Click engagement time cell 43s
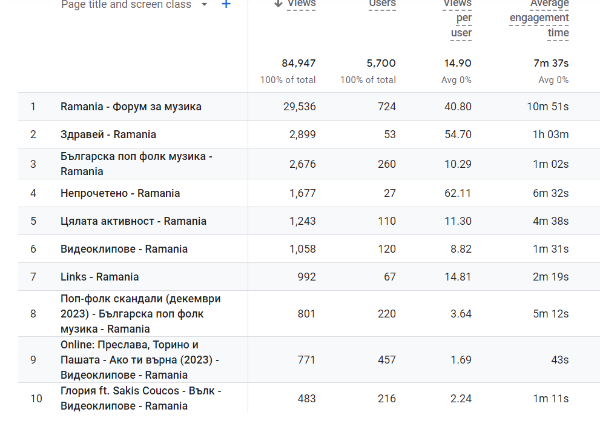 point(559,360)
